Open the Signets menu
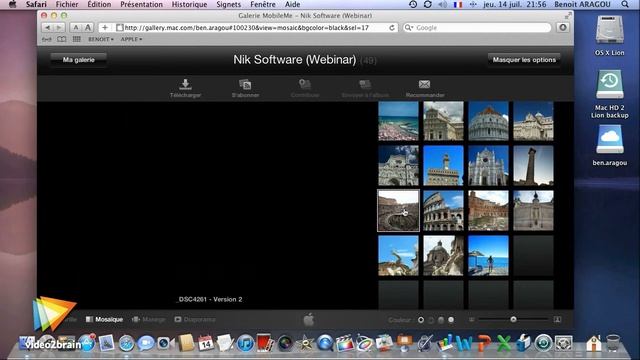Screen dimensions: 640x360 click(x=229, y=4)
